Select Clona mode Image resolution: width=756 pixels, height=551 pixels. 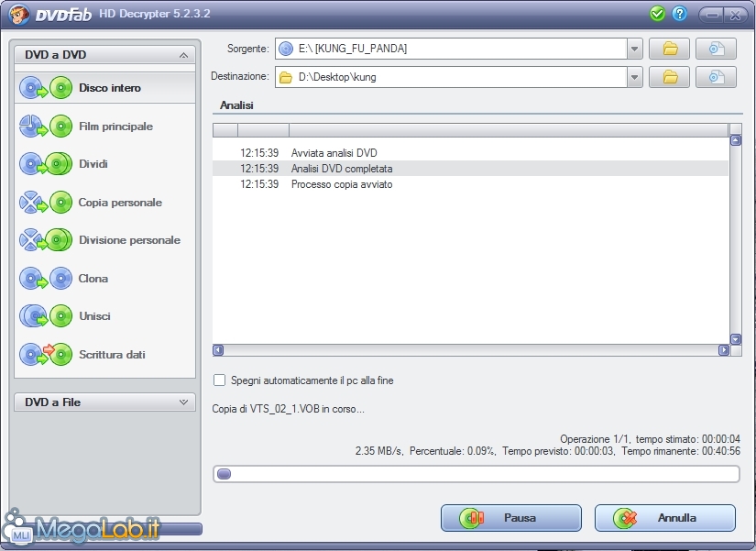[105, 279]
